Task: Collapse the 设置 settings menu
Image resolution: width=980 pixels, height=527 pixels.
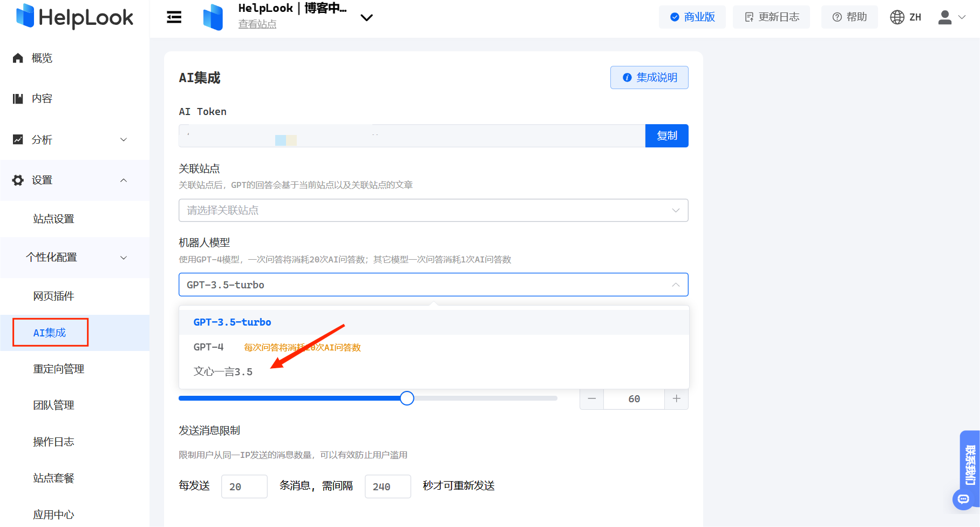Action: (75, 180)
